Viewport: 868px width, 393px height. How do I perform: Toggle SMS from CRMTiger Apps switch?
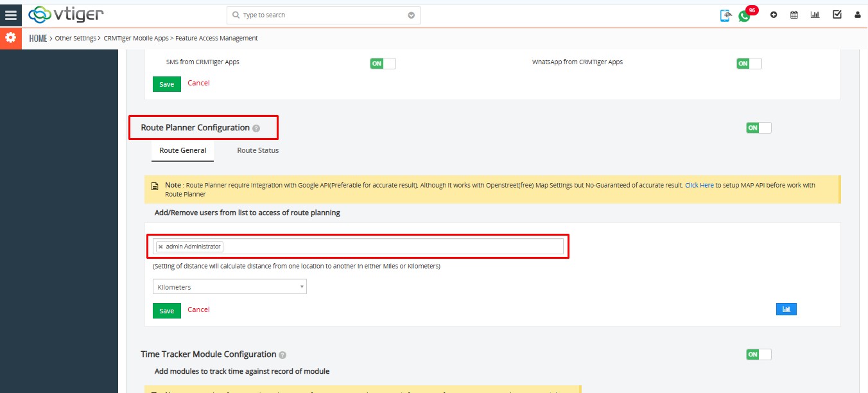point(383,64)
